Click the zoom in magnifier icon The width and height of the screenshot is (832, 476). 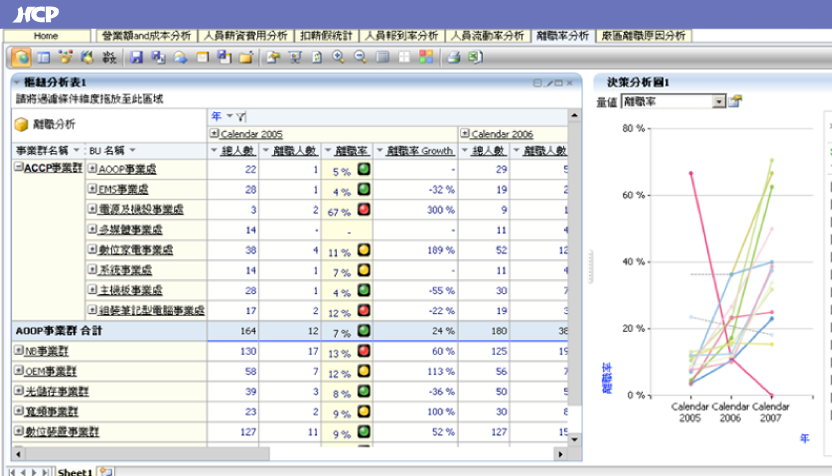pos(338,57)
